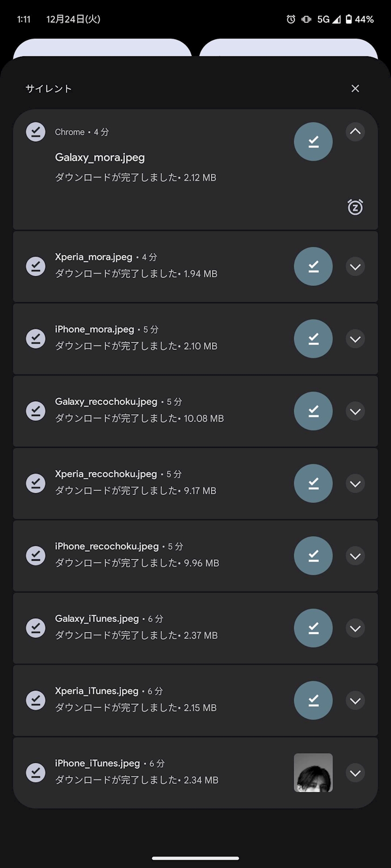The height and width of the screenshot is (868, 391).
Task: Open the iPhone_iTunes.jpeg image thumbnail
Action: coord(313,773)
